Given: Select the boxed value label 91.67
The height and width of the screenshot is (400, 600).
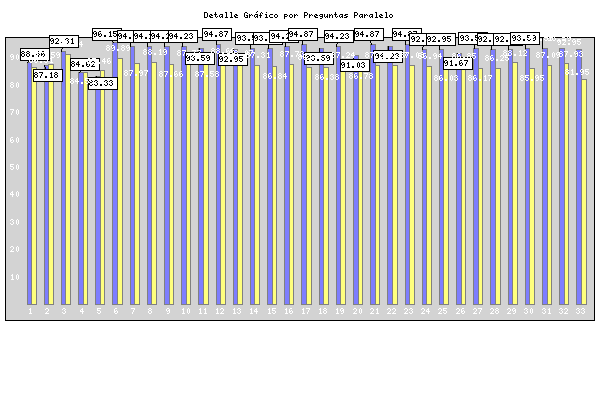Looking at the screenshot, I should pos(458,64).
